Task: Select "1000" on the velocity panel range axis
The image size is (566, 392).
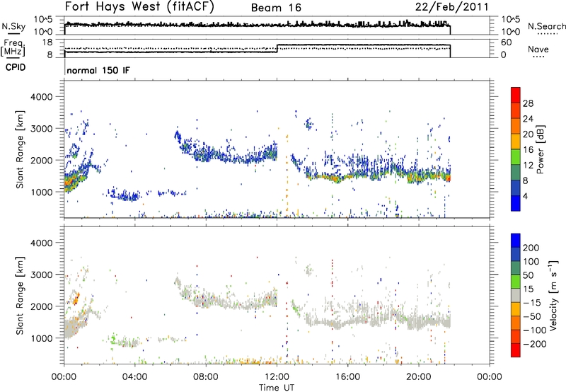Action: 41,338
